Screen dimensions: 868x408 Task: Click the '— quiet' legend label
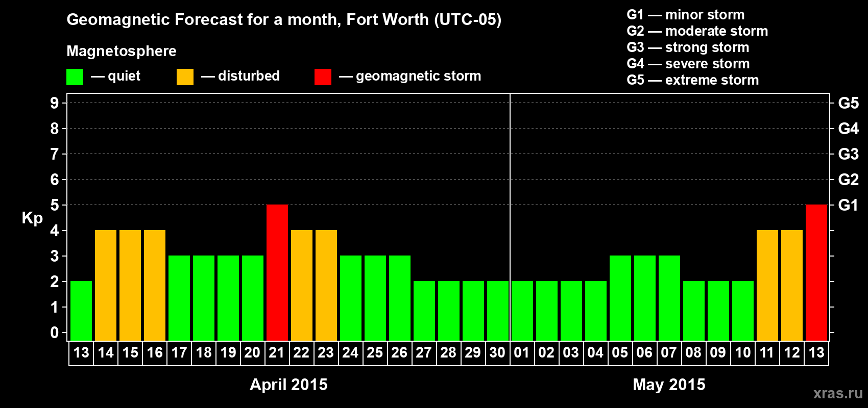pos(115,76)
